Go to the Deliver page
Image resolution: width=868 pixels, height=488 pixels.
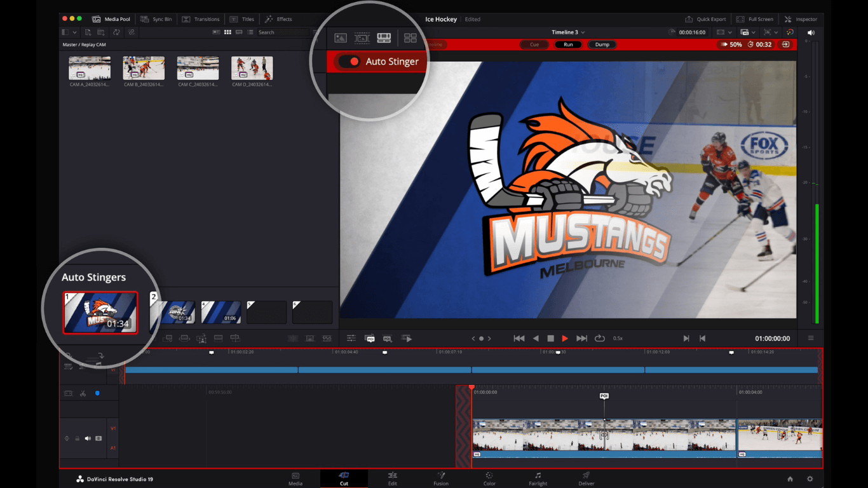click(587, 478)
